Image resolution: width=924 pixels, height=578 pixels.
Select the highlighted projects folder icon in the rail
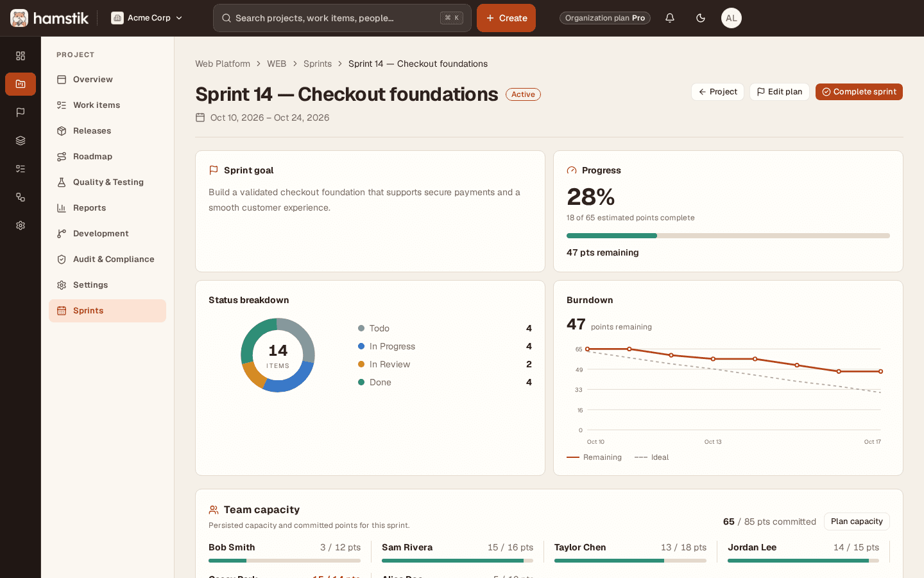click(x=21, y=84)
